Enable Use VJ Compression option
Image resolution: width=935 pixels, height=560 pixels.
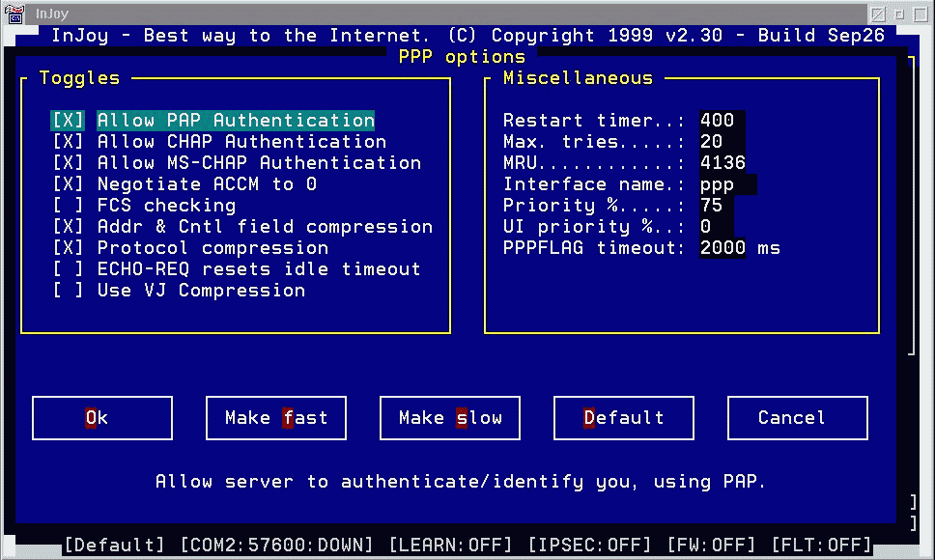[68, 291]
